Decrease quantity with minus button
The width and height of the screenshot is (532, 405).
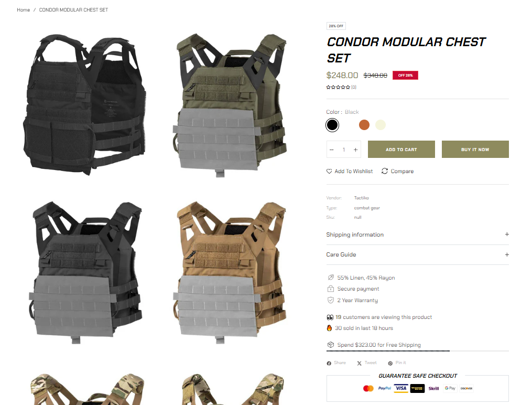[x=331, y=150]
